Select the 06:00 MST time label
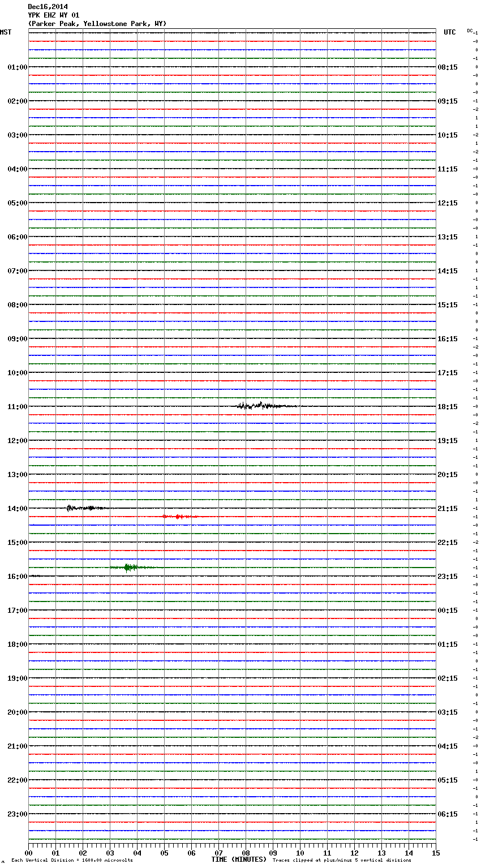 click(18, 237)
